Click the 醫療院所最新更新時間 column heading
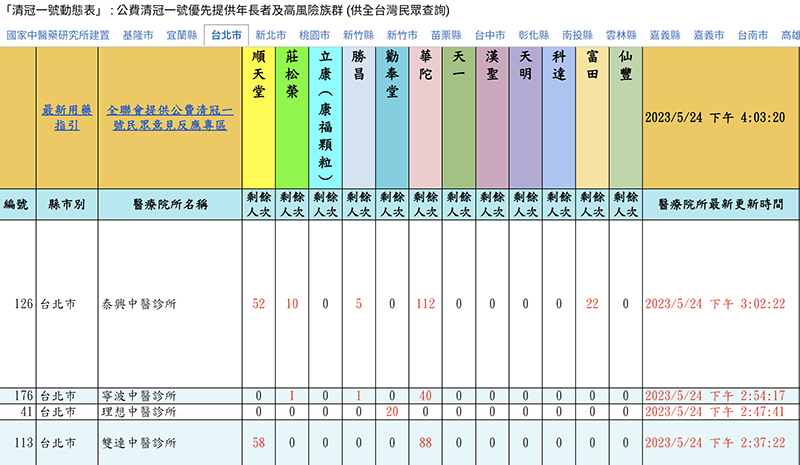 720,204
